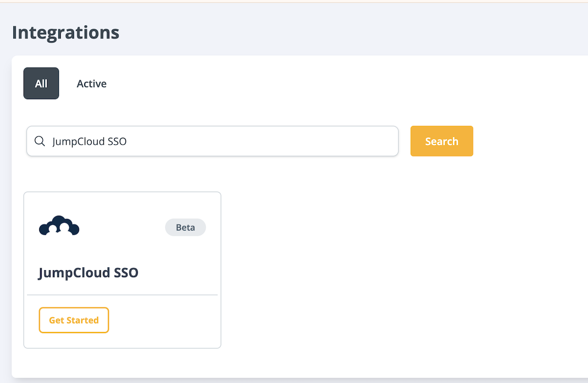
Task: Click the JumpCloud cloud logo icon
Action: click(59, 226)
